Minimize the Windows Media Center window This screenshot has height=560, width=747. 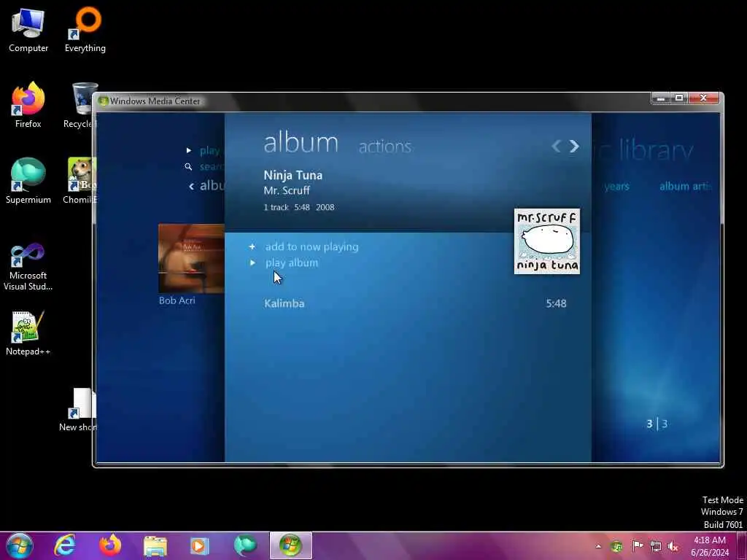[x=660, y=98]
